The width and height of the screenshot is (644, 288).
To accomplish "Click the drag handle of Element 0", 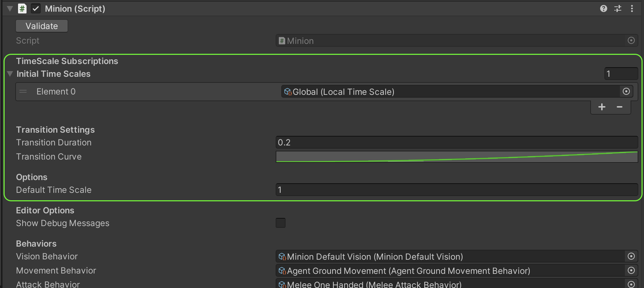I will (23, 92).
